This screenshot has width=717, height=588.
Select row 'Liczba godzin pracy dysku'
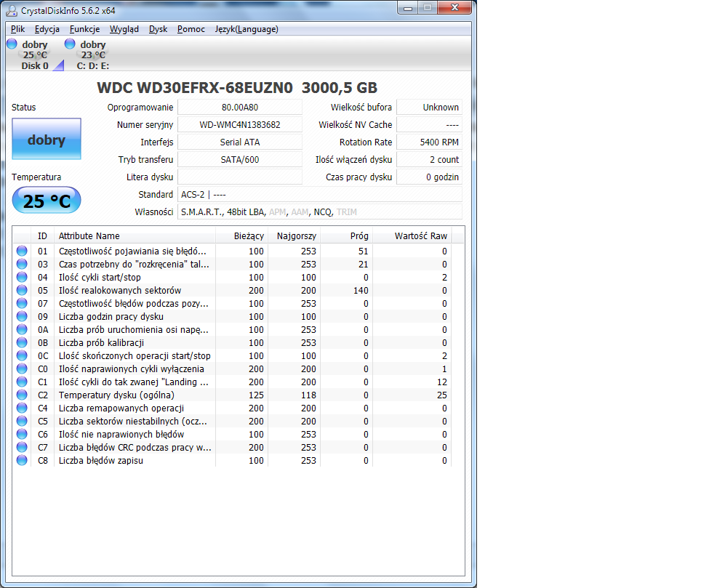coord(232,316)
